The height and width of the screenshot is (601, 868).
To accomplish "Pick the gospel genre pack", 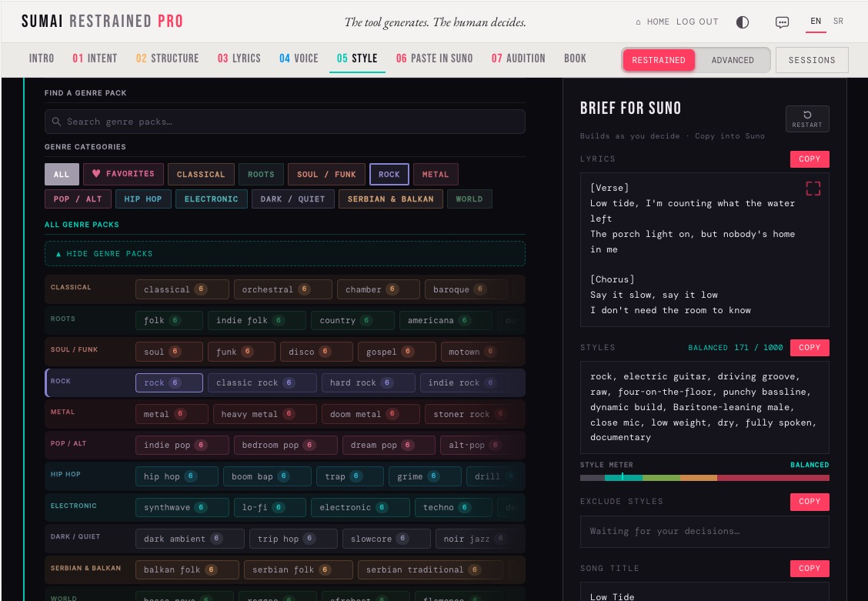I will click(x=397, y=352).
